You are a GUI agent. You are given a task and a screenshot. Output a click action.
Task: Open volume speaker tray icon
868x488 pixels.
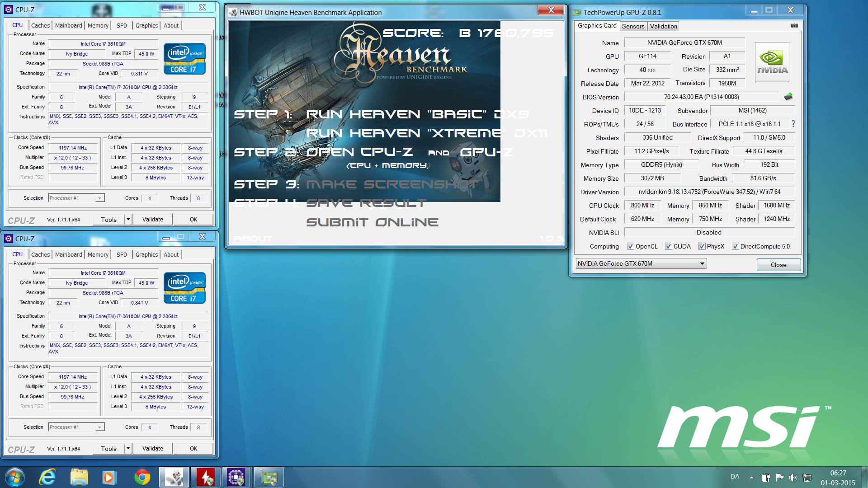coord(793,477)
